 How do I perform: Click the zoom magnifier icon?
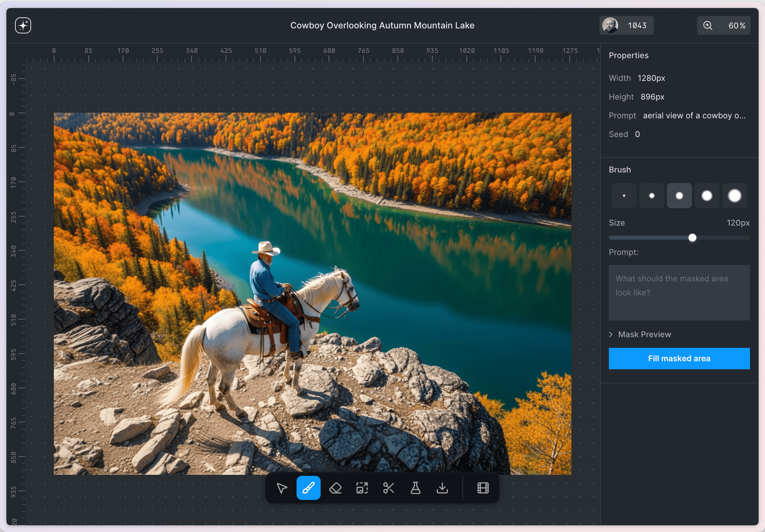pyautogui.click(x=707, y=25)
